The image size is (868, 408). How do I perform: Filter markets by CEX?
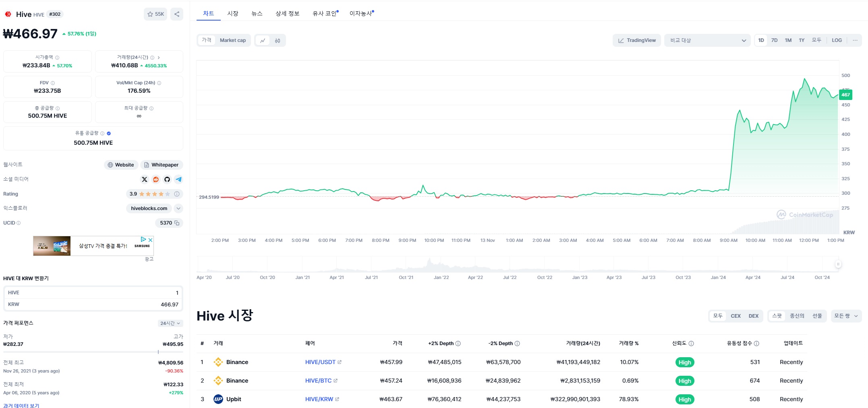pos(735,316)
